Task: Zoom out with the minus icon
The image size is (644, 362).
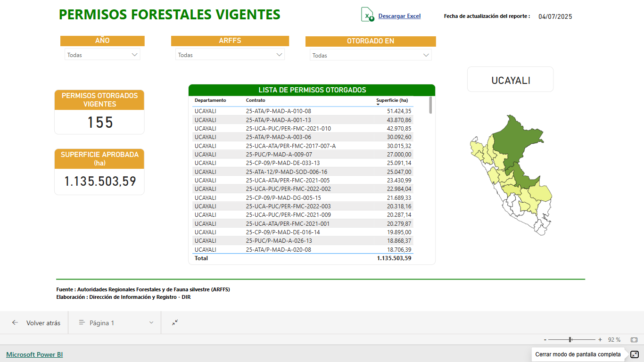Action: tap(545, 340)
